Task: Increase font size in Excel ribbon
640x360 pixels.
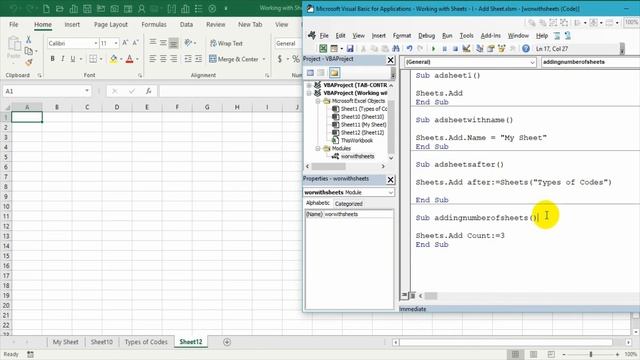Action: click(125, 43)
